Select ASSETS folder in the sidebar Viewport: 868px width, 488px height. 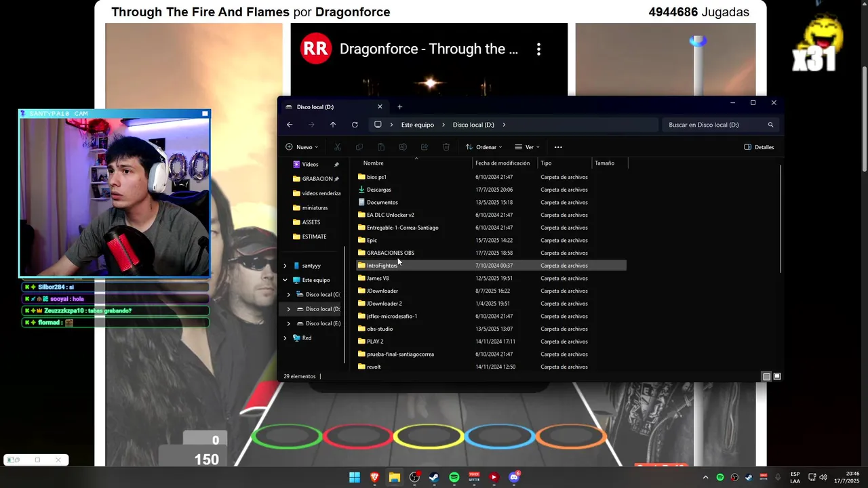[x=307, y=222]
